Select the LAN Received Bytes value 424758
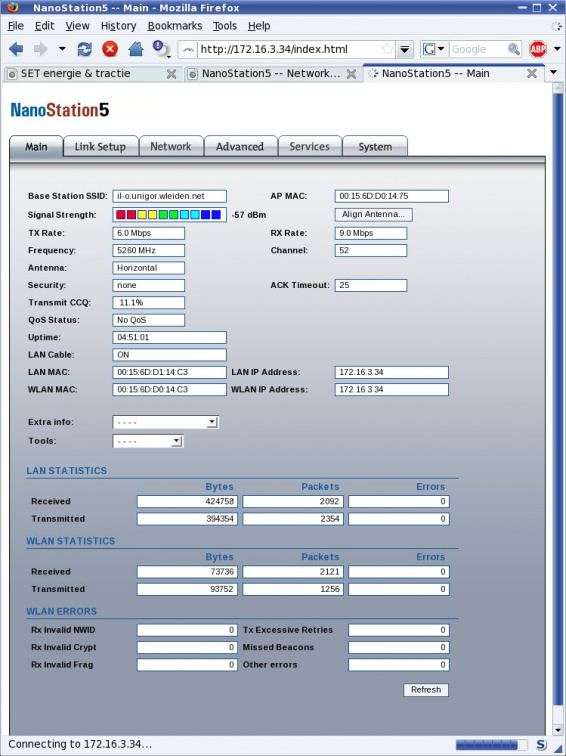 click(x=187, y=501)
